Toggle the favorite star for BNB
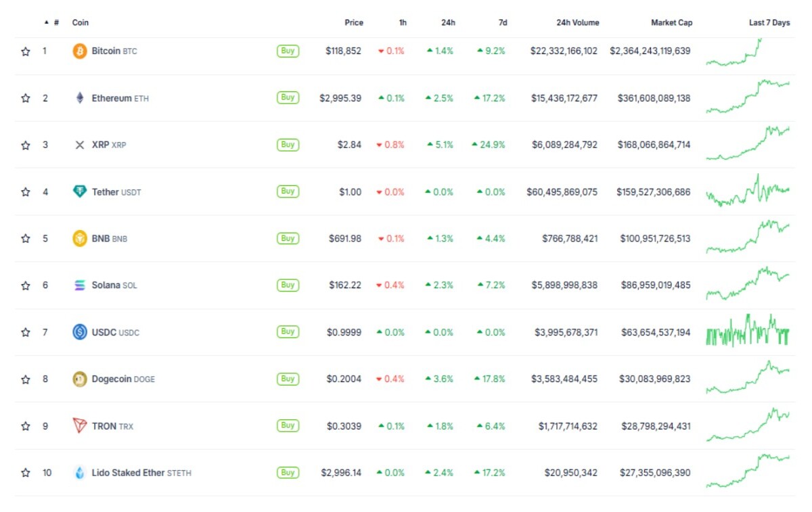812x512 pixels. coord(26,239)
